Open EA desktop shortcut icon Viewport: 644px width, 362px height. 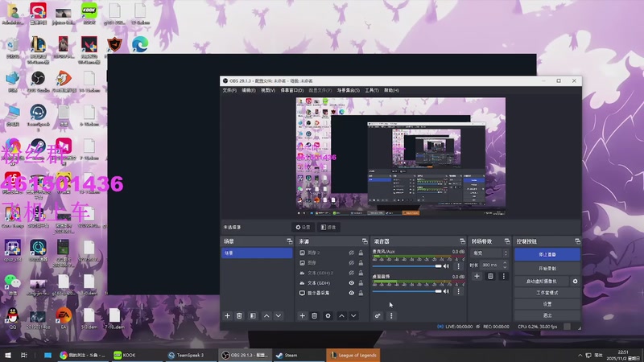(x=64, y=319)
